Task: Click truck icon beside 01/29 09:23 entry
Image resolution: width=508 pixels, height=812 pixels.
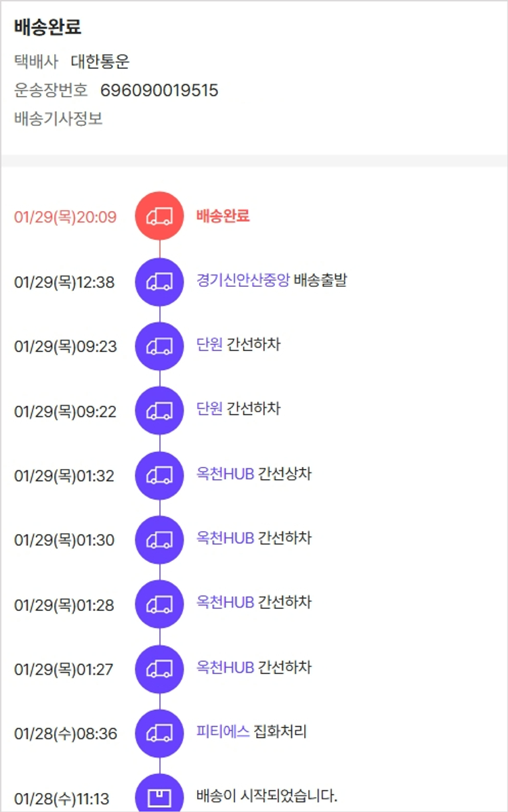Action: pyautogui.click(x=159, y=346)
